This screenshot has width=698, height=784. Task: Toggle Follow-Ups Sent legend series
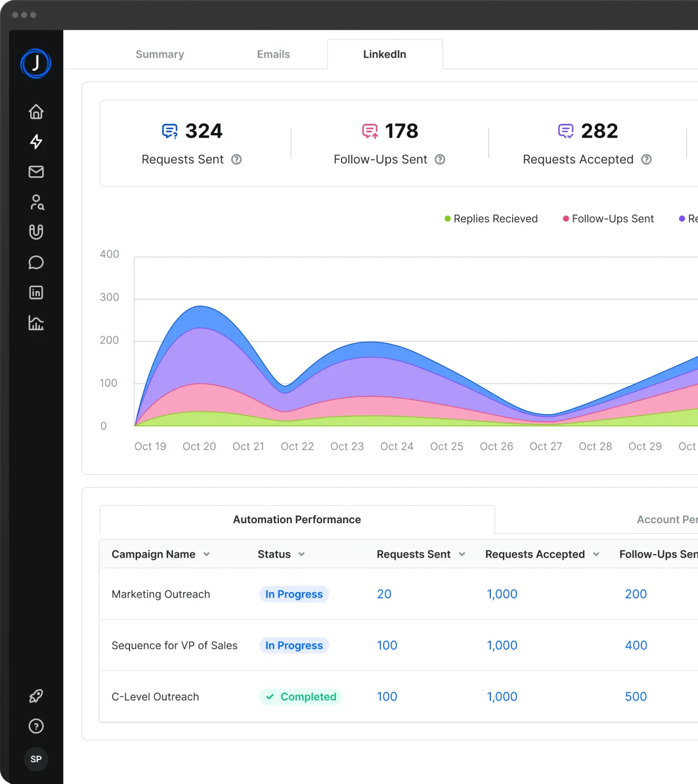click(x=608, y=219)
